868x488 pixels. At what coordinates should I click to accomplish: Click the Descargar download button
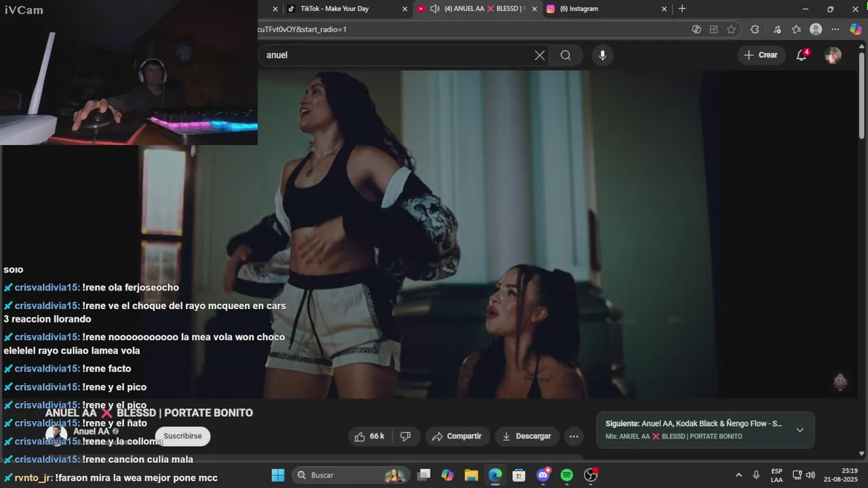tap(526, 436)
